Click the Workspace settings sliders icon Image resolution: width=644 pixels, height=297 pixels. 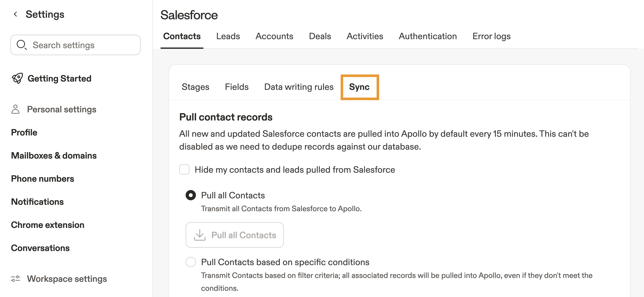pyautogui.click(x=15, y=279)
